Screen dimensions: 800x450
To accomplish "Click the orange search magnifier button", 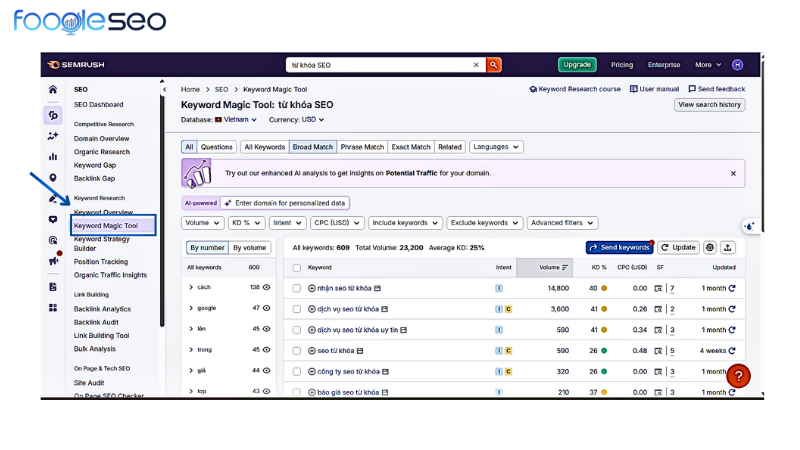I will (x=493, y=65).
